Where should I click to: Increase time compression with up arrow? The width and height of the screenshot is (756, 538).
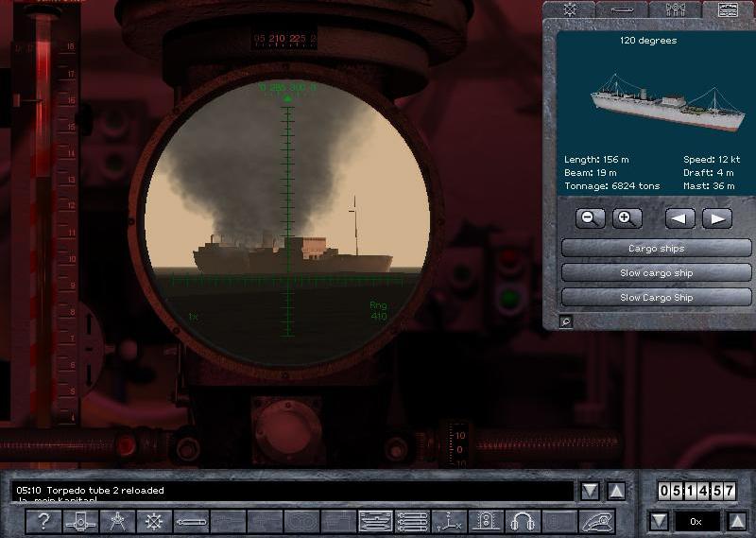[737, 521]
